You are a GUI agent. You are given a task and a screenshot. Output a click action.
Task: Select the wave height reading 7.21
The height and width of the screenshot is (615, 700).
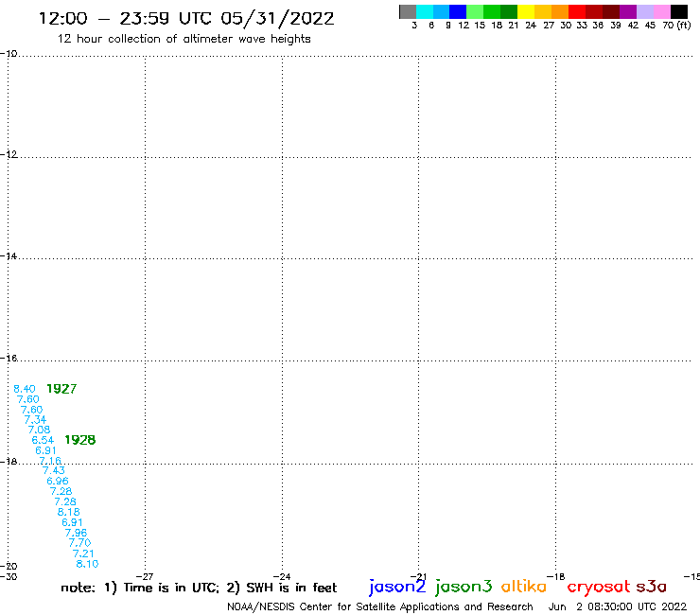(x=83, y=553)
